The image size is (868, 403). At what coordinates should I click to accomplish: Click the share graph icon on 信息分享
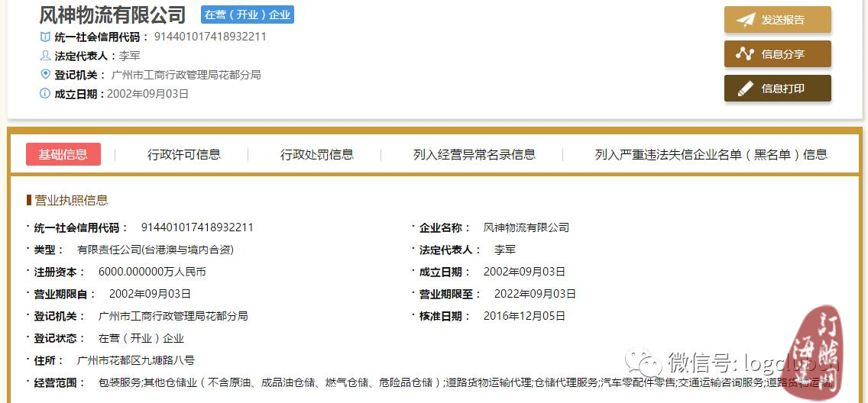coord(745,53)
